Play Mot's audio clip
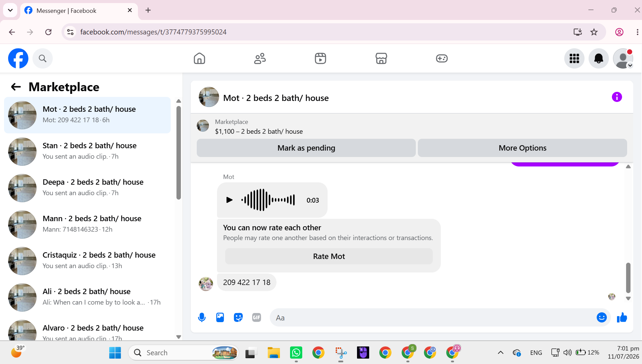This screenshot has height=364, width=642. click(x=229, y=200)
